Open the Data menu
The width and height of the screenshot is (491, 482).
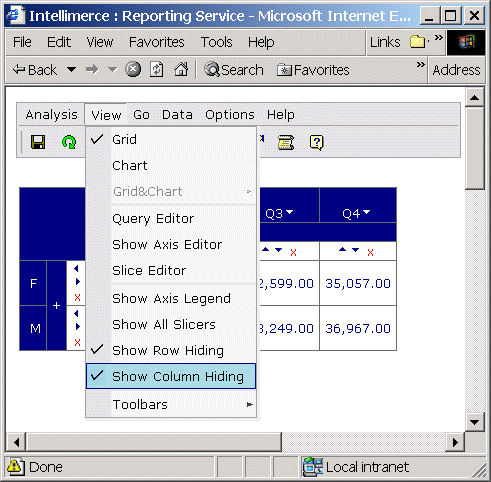tap(177, 115)
